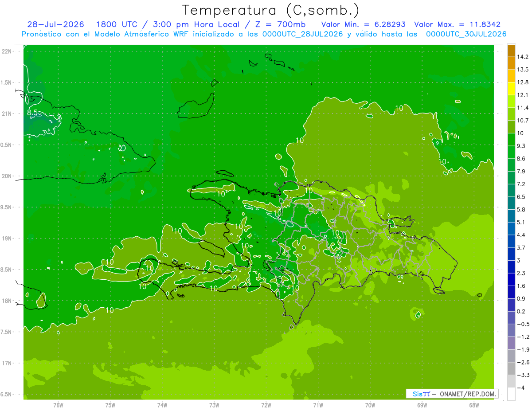Click the "11.4" colorbar label
532x411 pixels.
523,108
